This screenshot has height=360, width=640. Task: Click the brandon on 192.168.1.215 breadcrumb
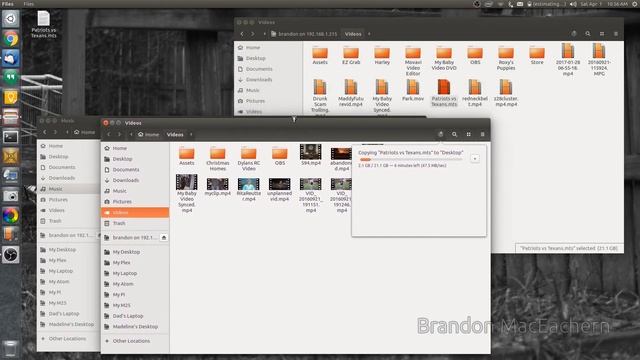click(304, 34)
